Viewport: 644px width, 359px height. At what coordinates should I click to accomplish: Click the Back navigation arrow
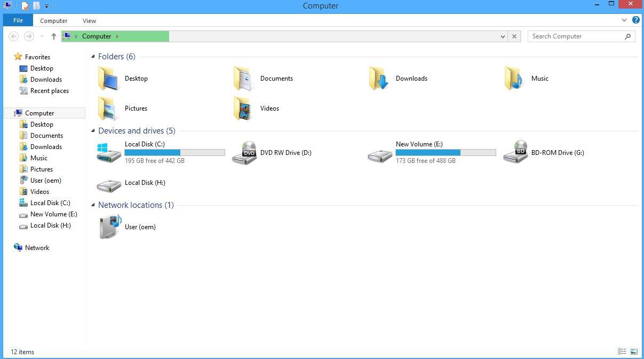tap(14, 36)
